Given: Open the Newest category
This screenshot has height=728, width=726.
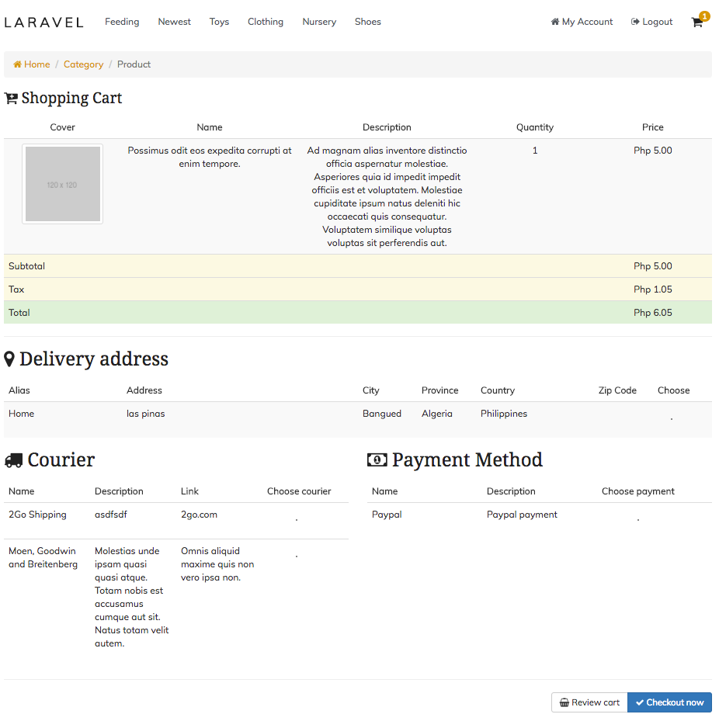Looking at the screenshot, I should tap(174, 22).
